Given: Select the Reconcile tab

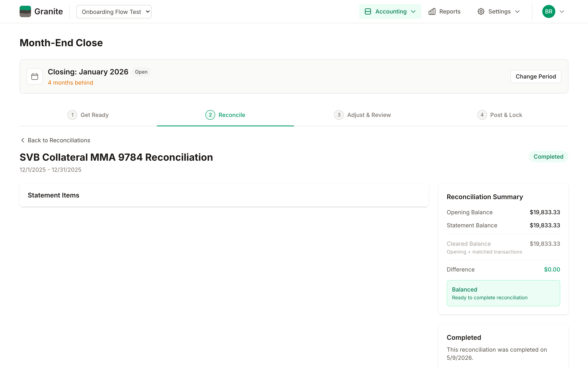Looking at the screenshot, I should coord(225,115).
